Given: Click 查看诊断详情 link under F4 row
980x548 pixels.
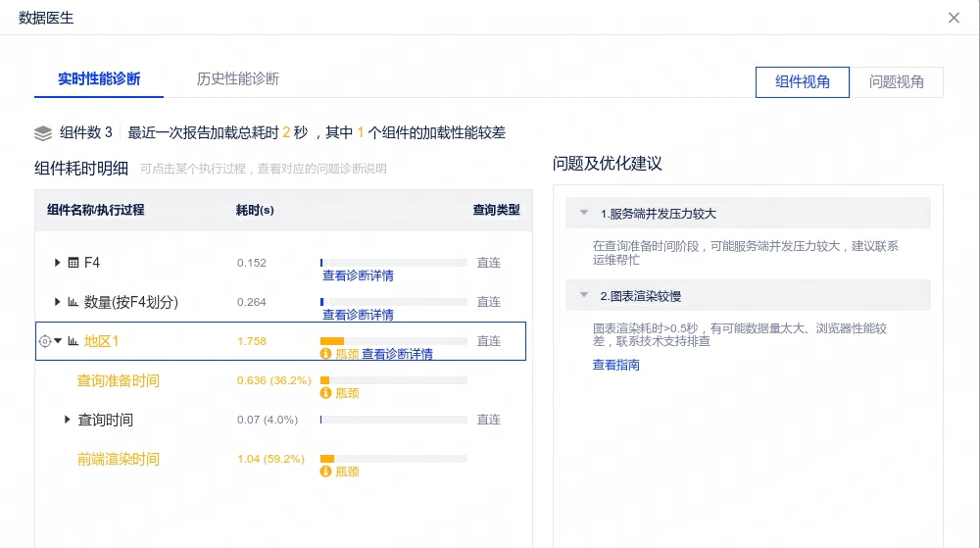Looking at the screenshot, I should 358,275.
